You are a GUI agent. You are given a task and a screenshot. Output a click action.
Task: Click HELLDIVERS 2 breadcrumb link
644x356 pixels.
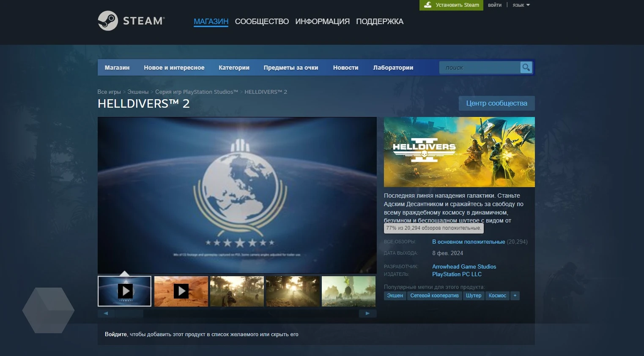(x=266, y=92)
